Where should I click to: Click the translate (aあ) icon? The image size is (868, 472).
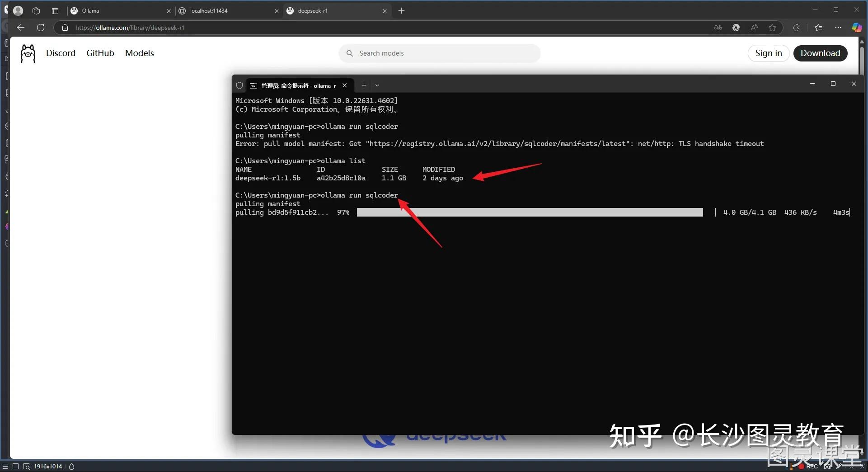tap(718, 27)
